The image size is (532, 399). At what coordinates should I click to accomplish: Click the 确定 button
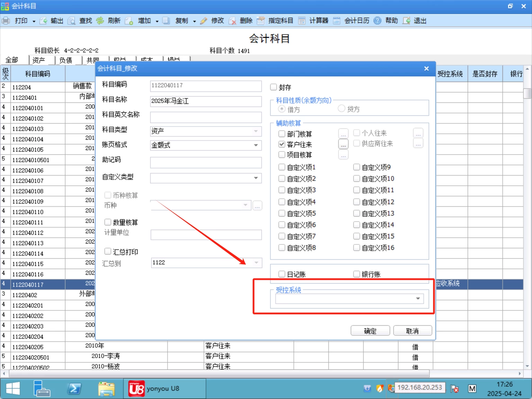click(370, 331)
